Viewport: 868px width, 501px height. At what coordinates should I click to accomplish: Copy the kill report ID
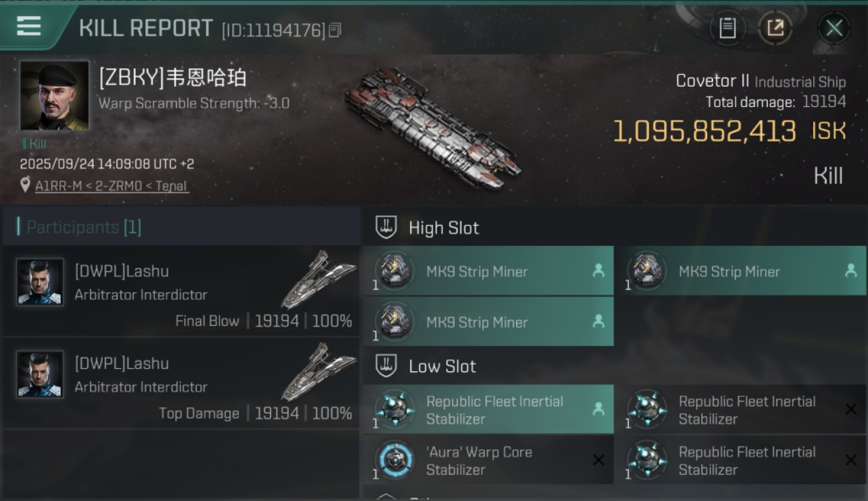[335, 29]
